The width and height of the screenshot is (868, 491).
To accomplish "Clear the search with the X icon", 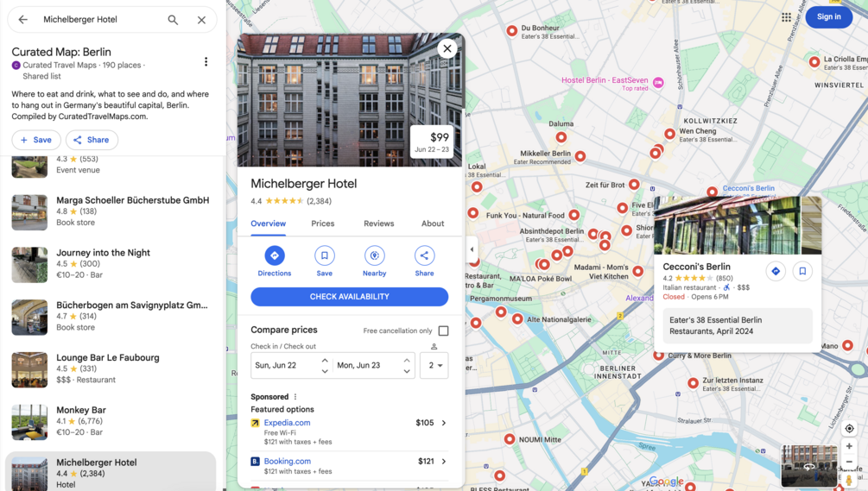I will pyautogui.click(x=201, y=20).
